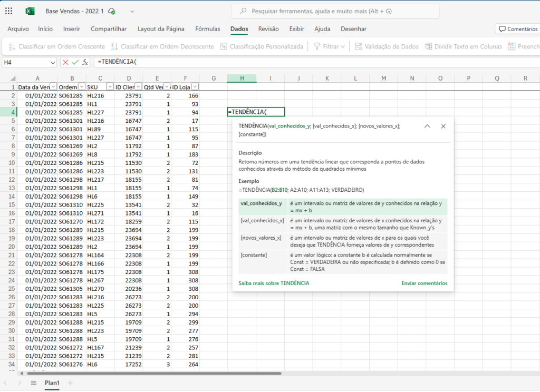This screenshot has height=392, width=540.
Task: Open the app launcher grid icon
Action: pos(8,11)
